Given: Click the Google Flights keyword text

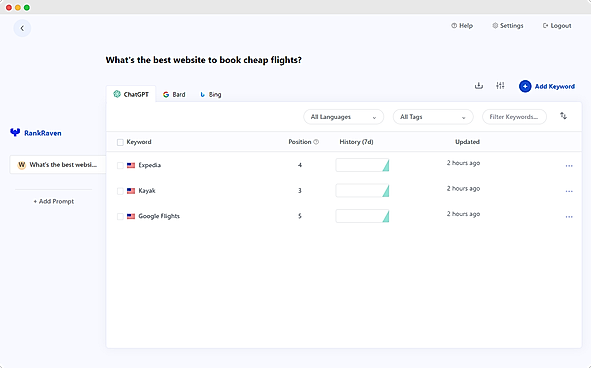Looking at the screenshot, I should (x=159, y=216).
